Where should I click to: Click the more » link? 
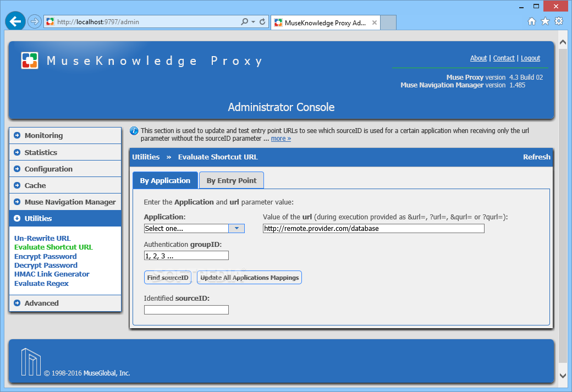(281, 138)
